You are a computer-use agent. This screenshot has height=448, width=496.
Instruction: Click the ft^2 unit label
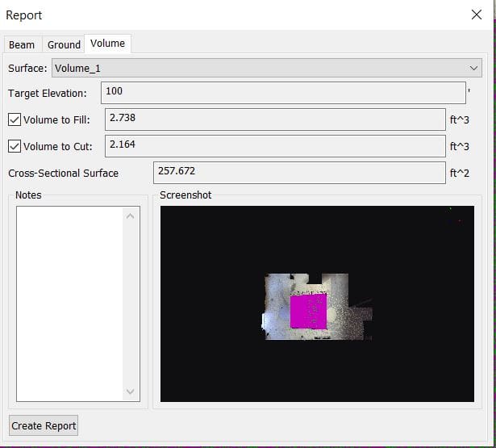(460, 174)
